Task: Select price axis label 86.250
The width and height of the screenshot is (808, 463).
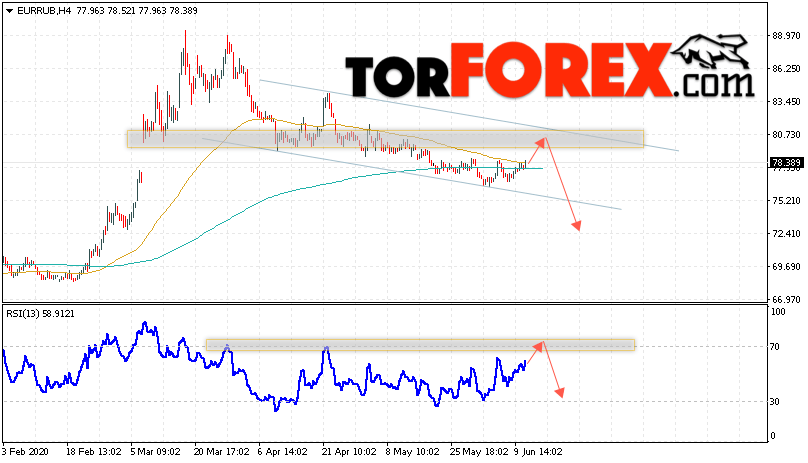Action: pos(786,69)
